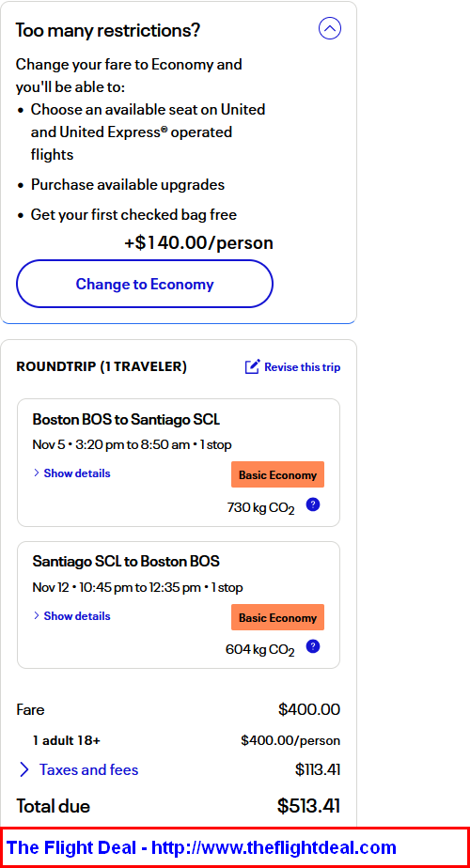Image resolution: width=470 pixels, height=868 pixels.
Task: Open the help icon next to 730 kg CO2
Action: 313,504
